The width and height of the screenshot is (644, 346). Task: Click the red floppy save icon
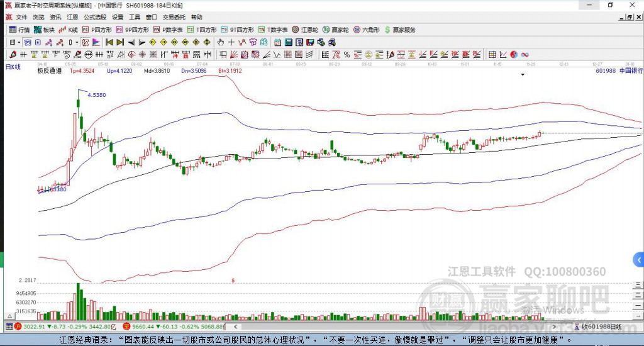coord(310,42)
